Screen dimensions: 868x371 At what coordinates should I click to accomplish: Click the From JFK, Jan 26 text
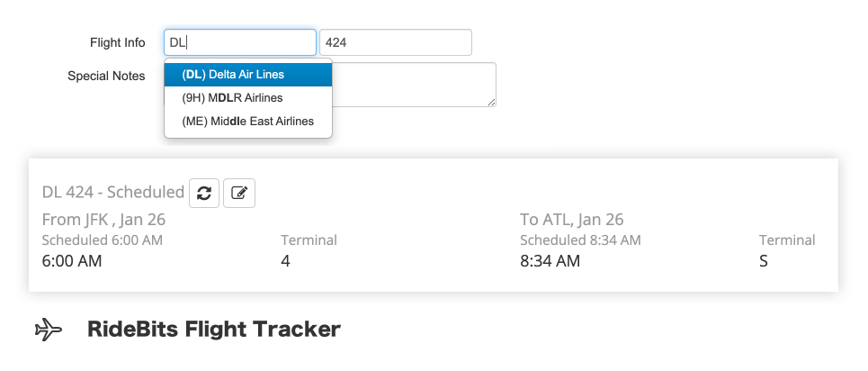coord(103,220)
